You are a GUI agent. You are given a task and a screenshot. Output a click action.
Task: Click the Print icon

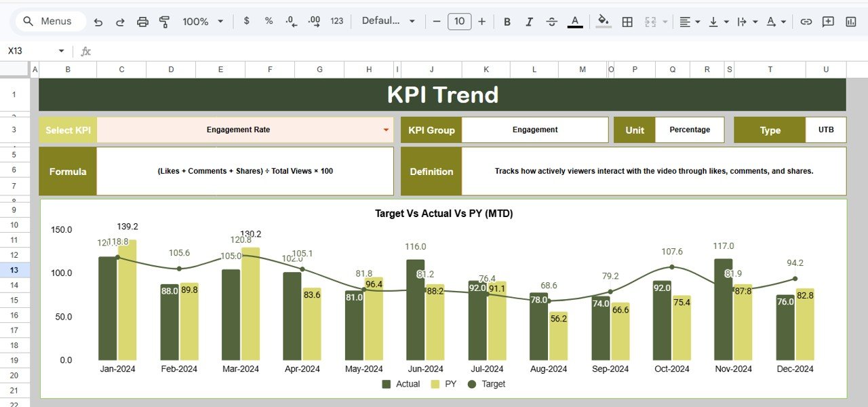tap(142, 21)
